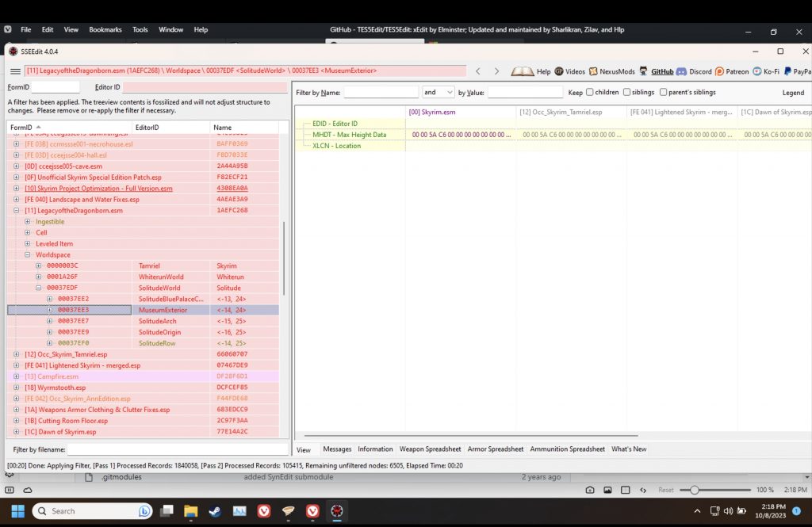Open the Patreon icon link

[719, 71]
